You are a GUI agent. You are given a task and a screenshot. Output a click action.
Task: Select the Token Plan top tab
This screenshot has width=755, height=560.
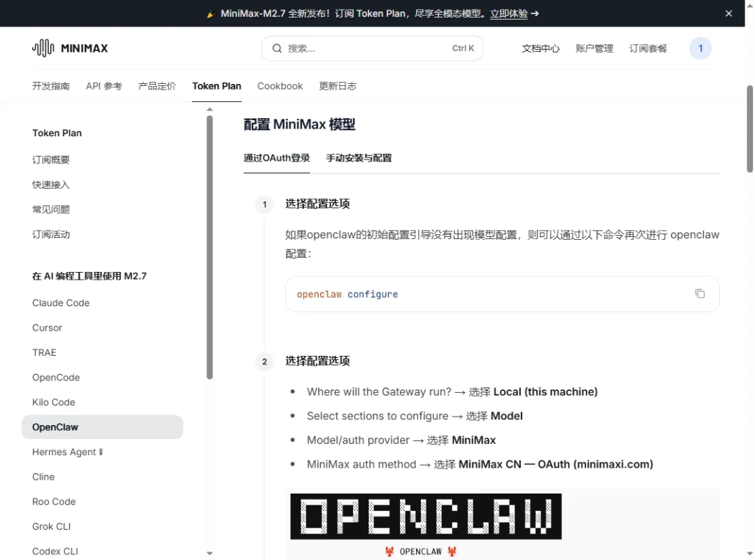pyautogui.click(x=217, y=86)
